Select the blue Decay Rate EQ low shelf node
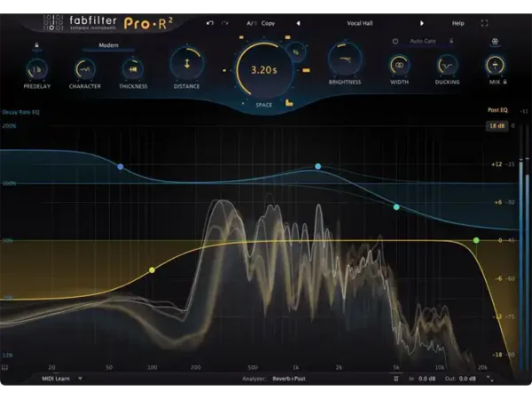The width and height of the screenshot is (532, 399). pyautogui.click(x=120, y=167)
